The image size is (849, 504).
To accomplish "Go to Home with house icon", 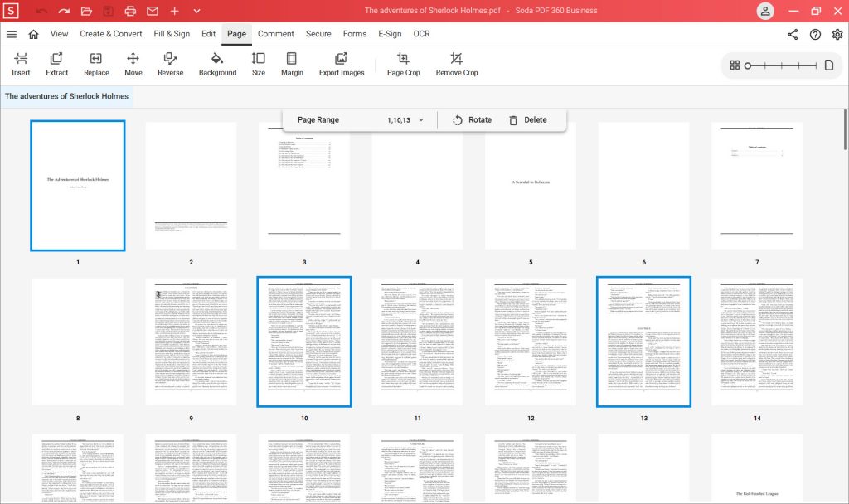I will point(33,34).
